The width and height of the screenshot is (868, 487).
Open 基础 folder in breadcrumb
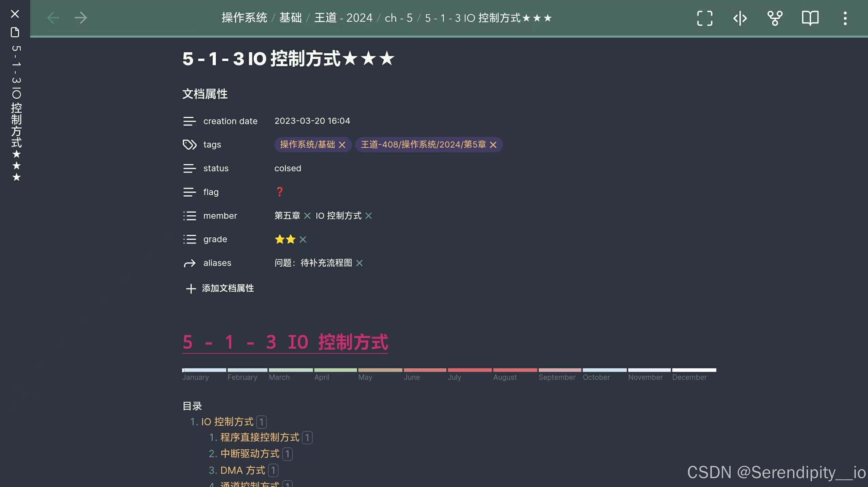(290, 18)
